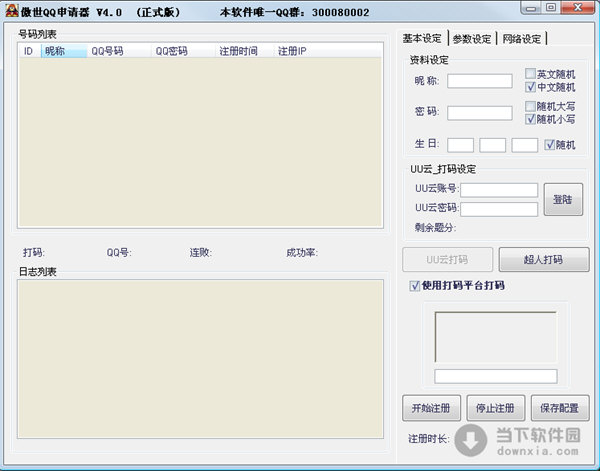Click the QQ密码 column header

[183, 51]
